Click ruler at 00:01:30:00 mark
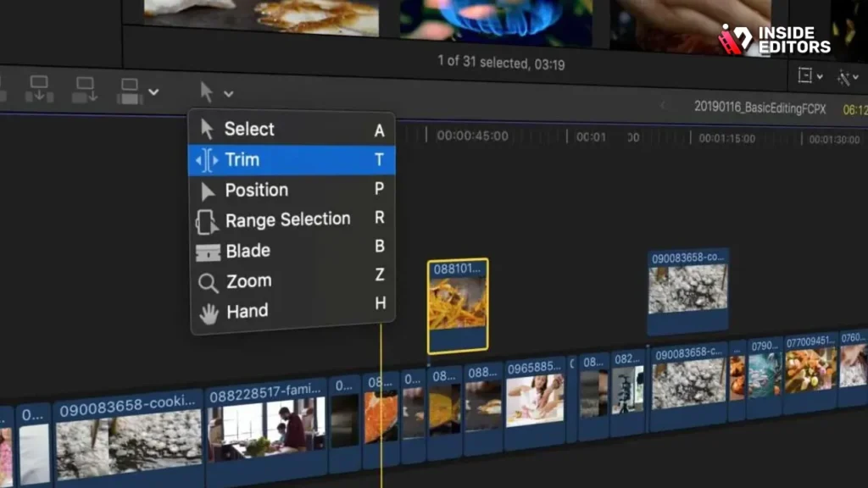Viewport: 868px width, 488px height. [834, 140]
